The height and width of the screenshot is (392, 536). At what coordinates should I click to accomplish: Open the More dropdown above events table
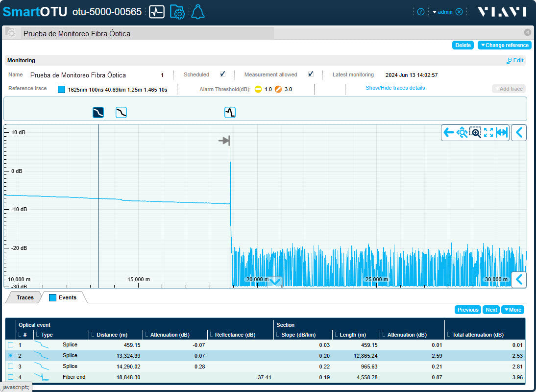point(512,310)
